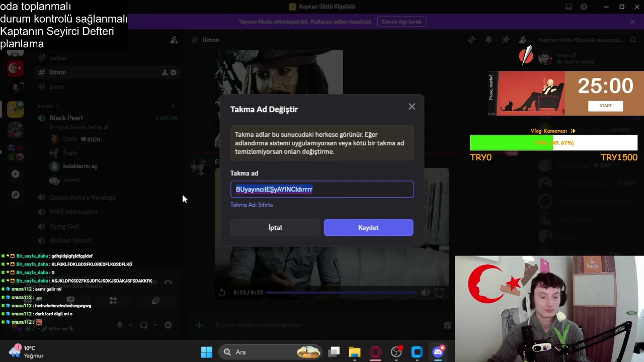644x362 pixels.
Task: Mute the microphone
Action: [x=120, y=325]
